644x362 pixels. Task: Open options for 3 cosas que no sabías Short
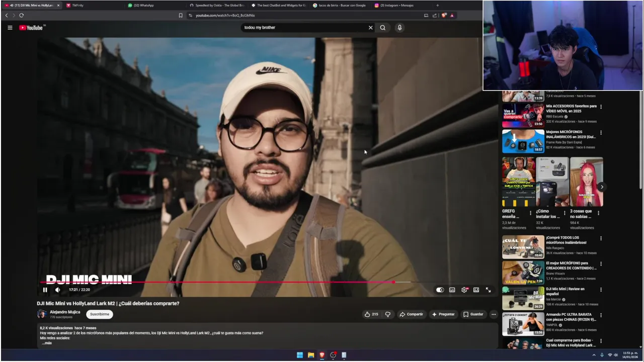(598, 213)
